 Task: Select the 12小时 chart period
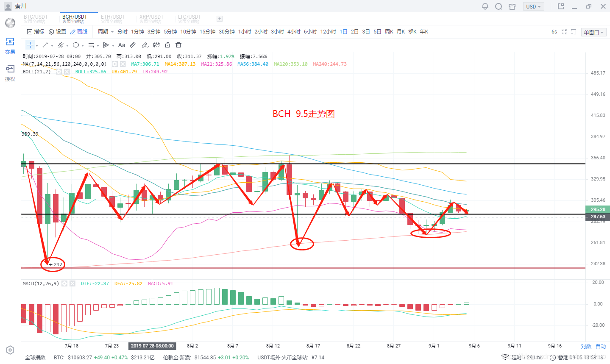point(328,32)
